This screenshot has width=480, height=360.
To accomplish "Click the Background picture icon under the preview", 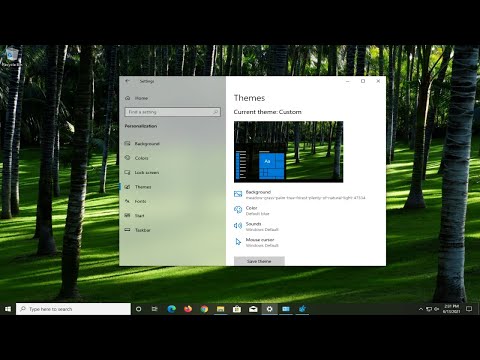I will click(238, 194).
